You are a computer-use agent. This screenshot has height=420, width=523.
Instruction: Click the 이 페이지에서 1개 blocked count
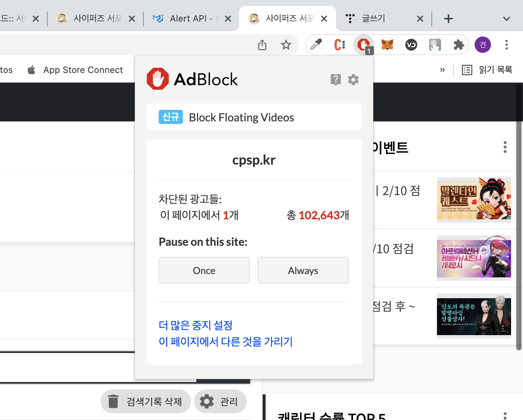[x=199, y=215]
